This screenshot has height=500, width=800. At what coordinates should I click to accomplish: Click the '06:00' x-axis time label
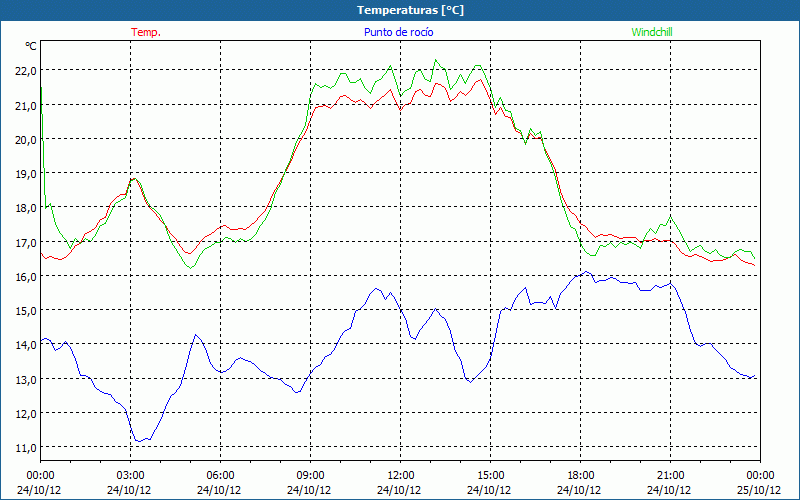point(220,476)
